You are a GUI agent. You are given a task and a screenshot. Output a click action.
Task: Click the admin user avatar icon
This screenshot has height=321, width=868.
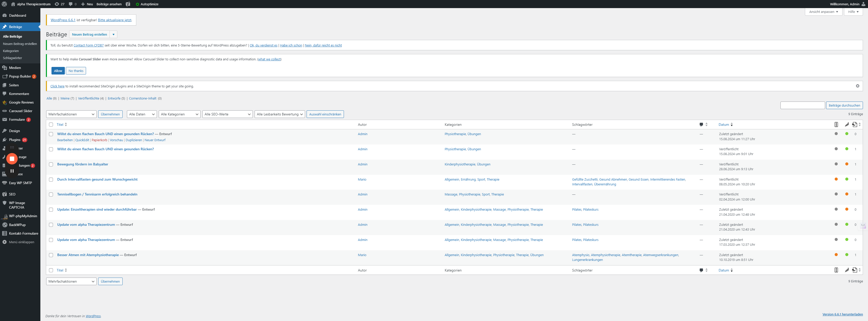(x=863, y=4)
